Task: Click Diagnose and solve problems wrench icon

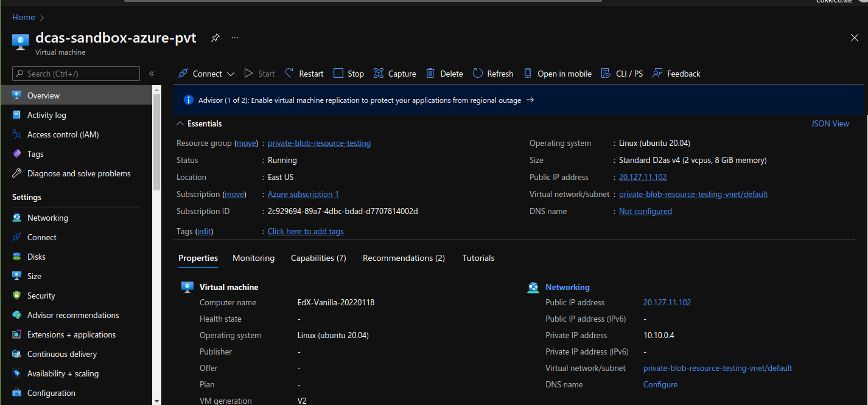Action: coord(16,173)
